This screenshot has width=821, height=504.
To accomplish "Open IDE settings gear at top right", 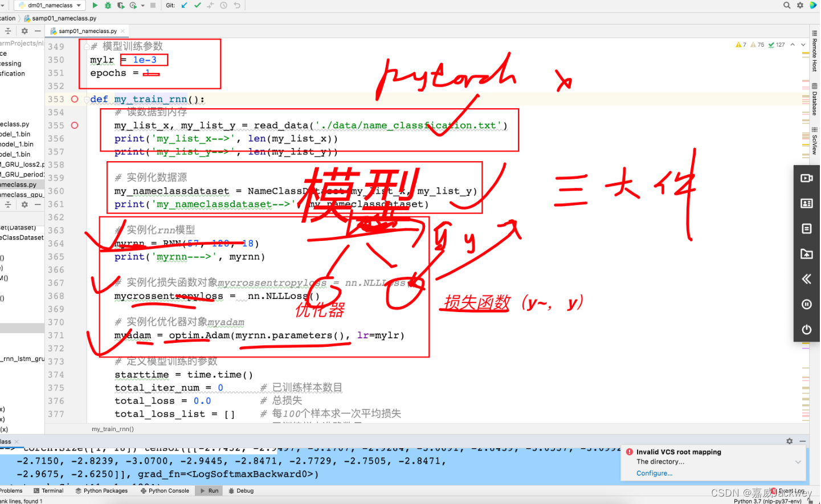I will [x=800, y=5].
